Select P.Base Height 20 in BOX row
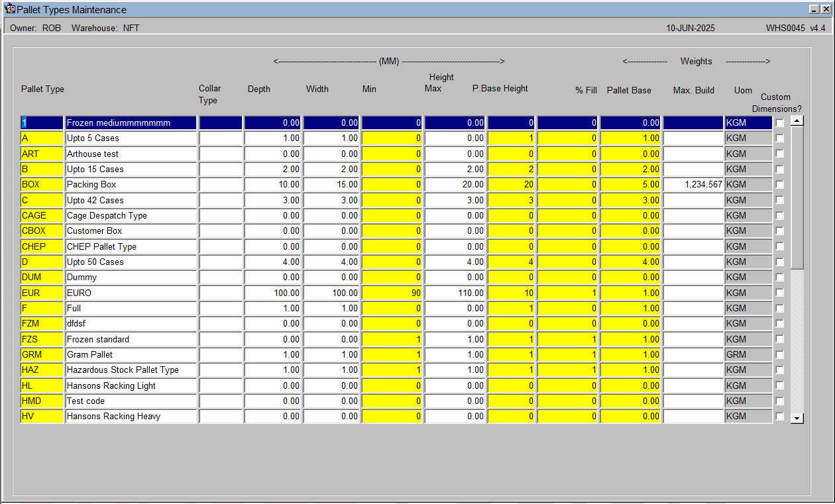Viewport: 835px width, 504px height. click(511, 185)
